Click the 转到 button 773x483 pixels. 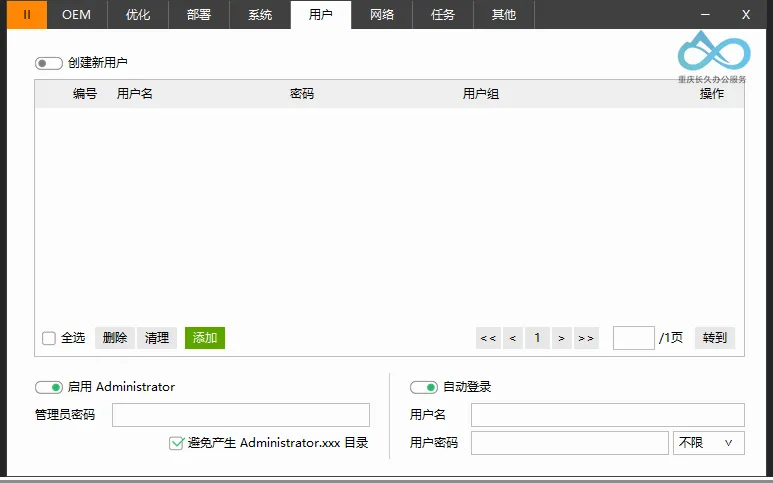click(x=715, y=338)
